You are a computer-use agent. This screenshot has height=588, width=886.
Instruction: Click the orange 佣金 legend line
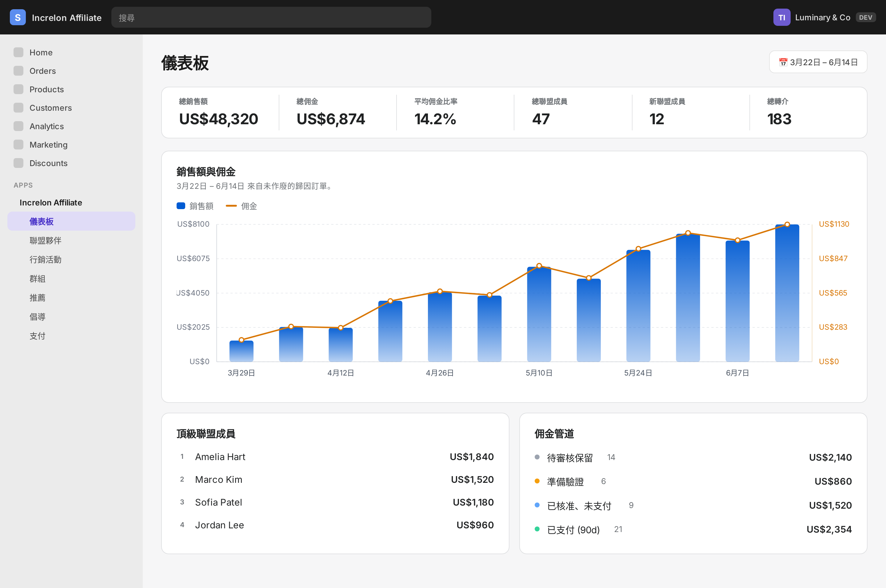231,206
